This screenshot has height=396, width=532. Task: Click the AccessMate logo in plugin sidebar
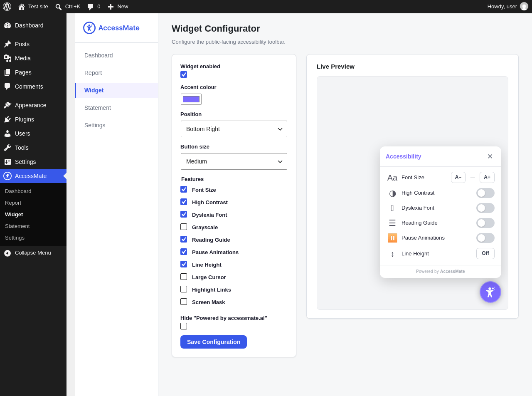tap(111, 28)
